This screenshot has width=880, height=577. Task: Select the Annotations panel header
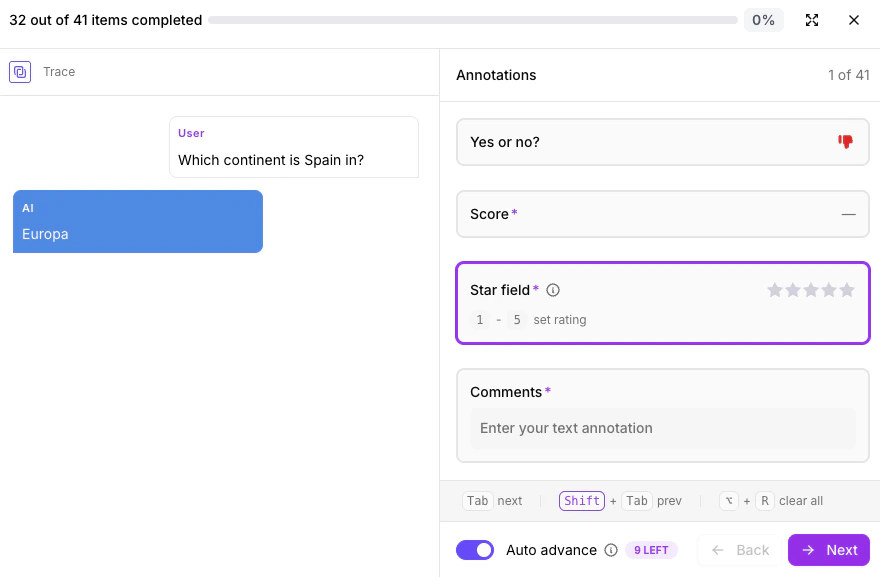click(x=496, y=75)
